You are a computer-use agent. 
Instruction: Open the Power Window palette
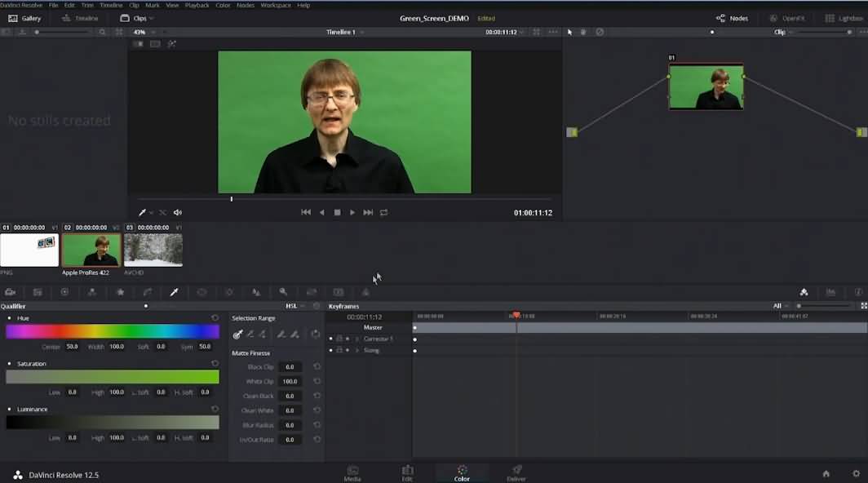click(201, 292)
